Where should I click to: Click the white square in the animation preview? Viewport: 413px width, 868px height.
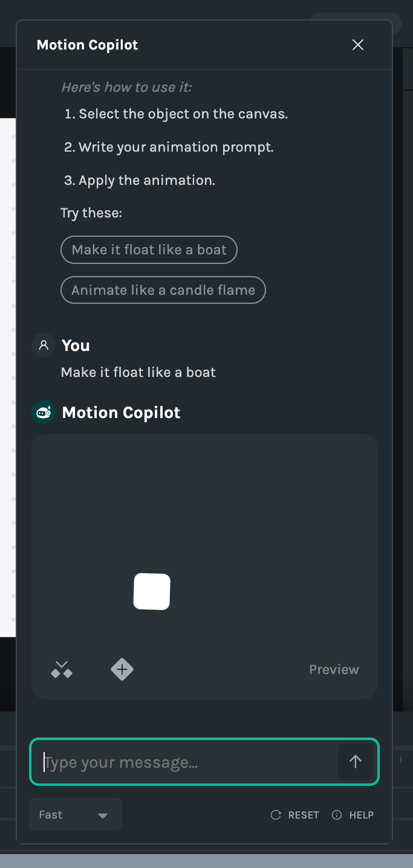click(152, 591)
